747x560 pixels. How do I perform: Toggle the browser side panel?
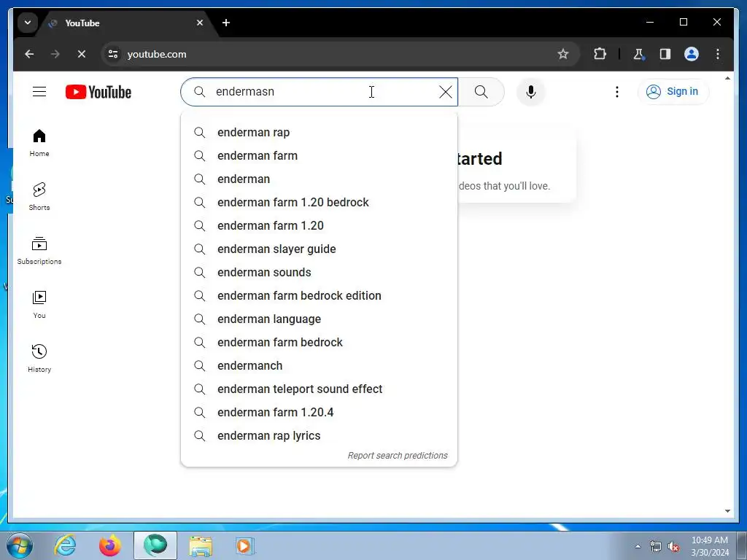[665, 54]
